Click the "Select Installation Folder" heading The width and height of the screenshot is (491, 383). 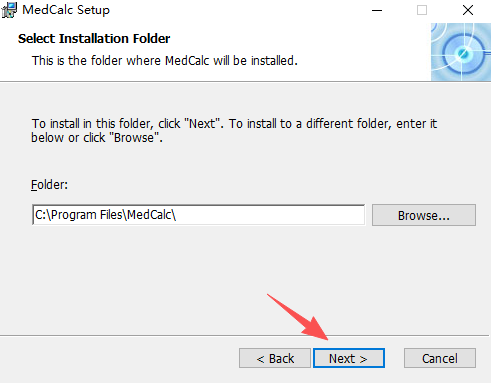coord(94,39)
